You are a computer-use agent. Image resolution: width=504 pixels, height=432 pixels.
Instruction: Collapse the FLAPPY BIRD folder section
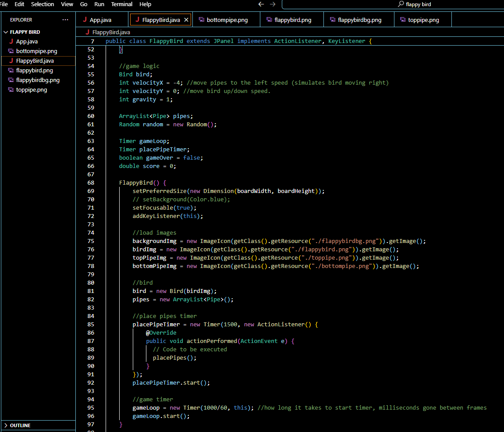click(6, 32)
